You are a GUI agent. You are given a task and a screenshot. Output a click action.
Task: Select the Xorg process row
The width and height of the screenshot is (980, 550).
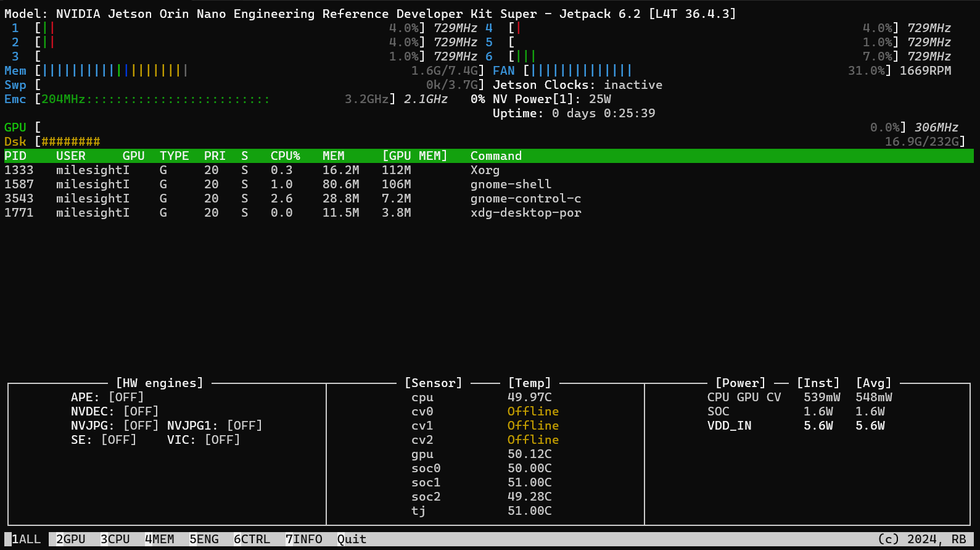[x=485, y=170]
